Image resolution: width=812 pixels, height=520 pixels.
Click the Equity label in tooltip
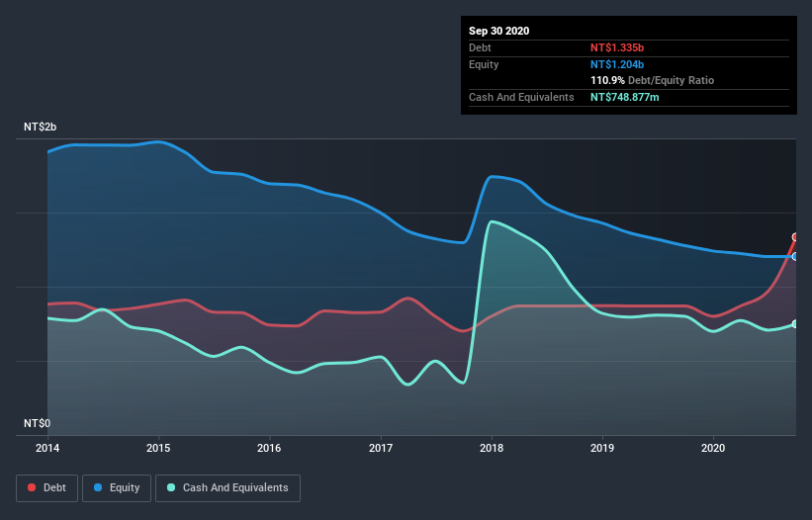click(484, 64)
